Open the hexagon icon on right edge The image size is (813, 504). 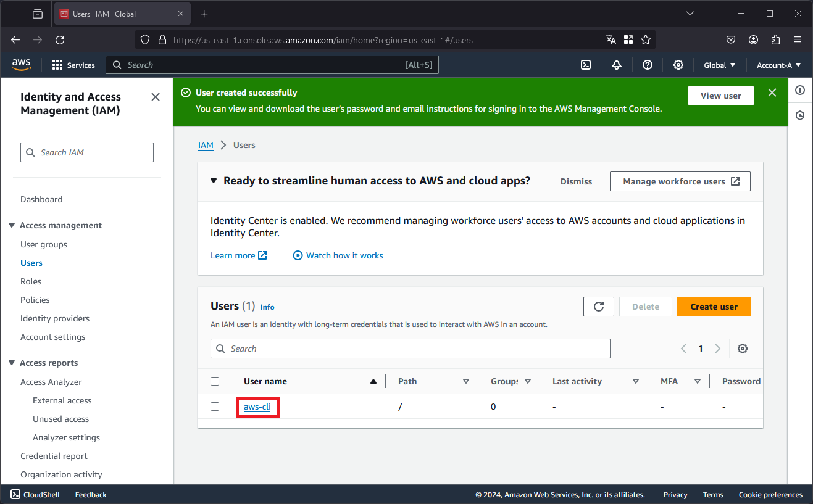pos(800,115)
